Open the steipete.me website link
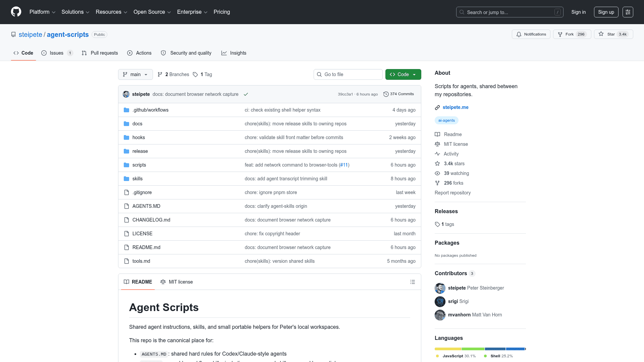The height and width of the screenshot is (362, 644). point(455,107)
